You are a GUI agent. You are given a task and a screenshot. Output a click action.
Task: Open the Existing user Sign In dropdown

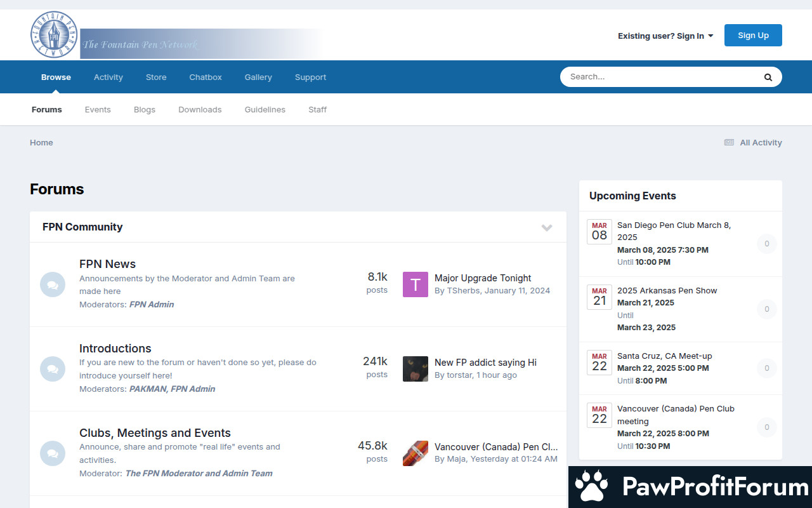(x=665, y=36)
